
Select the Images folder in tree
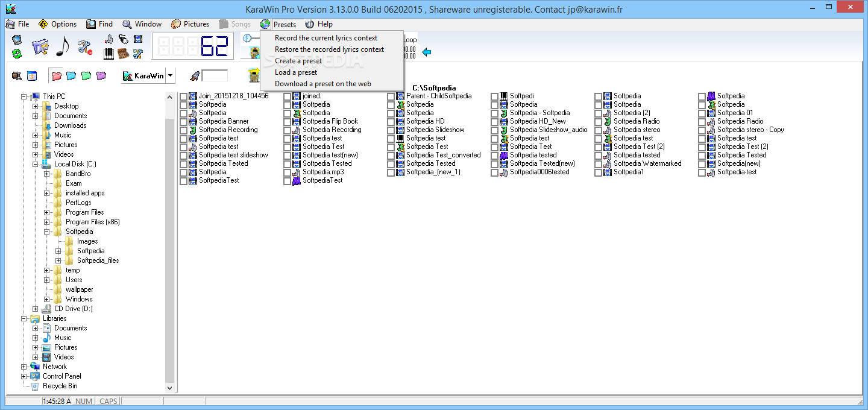(87, 241)
